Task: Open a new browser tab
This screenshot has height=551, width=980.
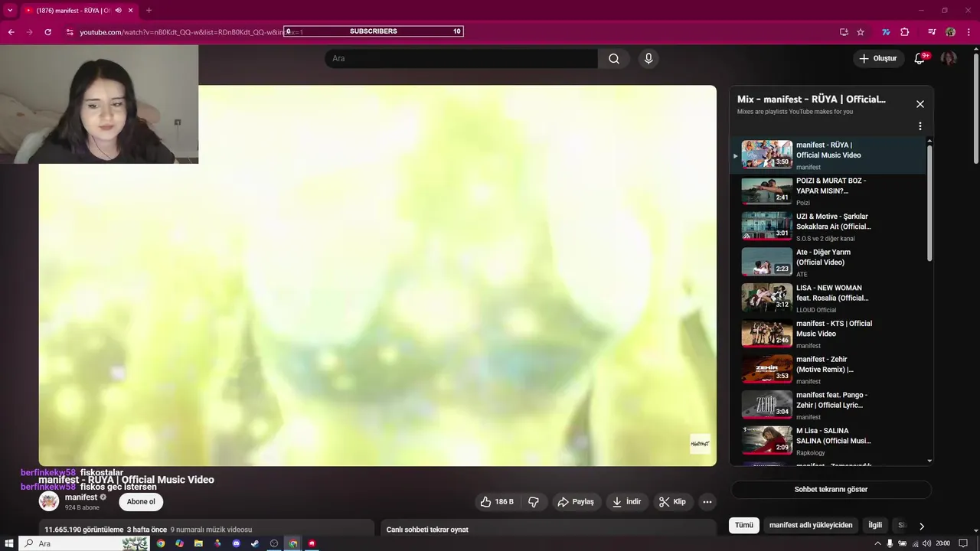Action: pos(149,11)
